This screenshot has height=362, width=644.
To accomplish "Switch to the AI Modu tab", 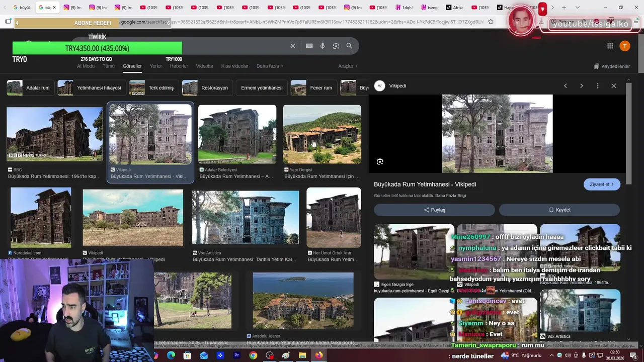I will click(x=86, y=66).
